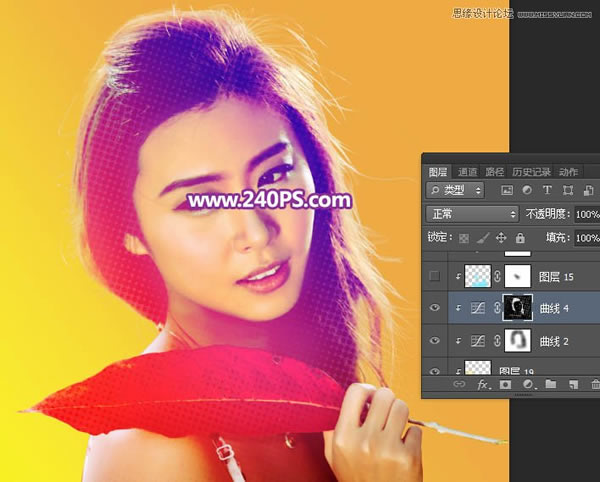Open the 正常 blend mode dropdown
Viewport: 600px width, 482px height.
[472, 214]
